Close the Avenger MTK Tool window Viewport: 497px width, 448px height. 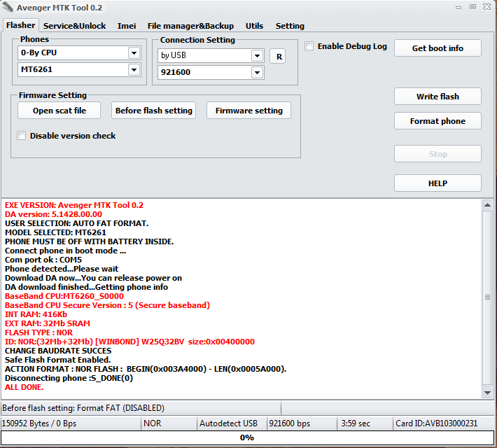tap(487, 7)
